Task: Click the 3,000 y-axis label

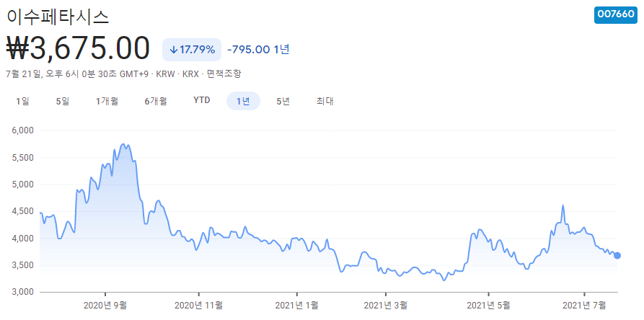Action: [x=23, y=292]
